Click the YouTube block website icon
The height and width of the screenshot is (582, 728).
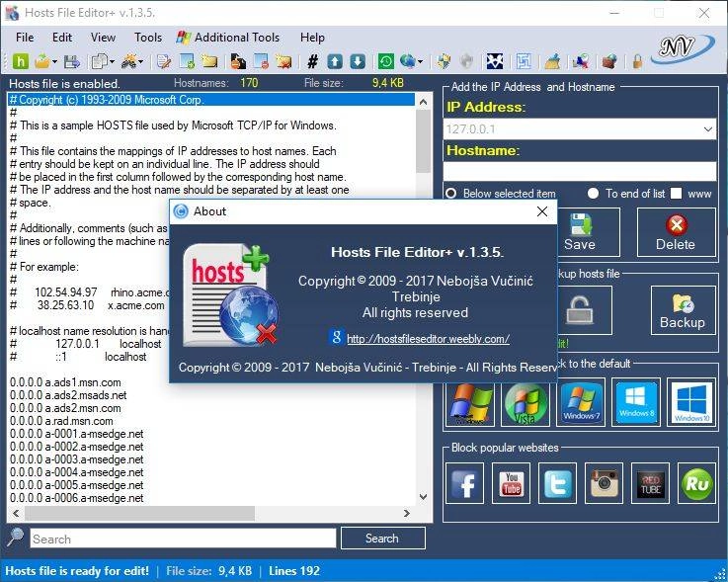point(511,483)
